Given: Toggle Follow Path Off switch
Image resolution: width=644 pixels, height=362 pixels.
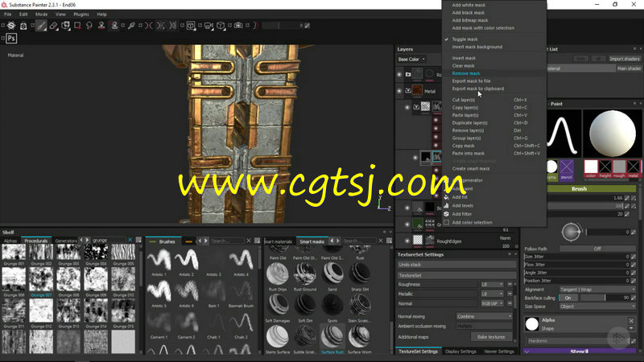Looking at the screenshot, I should pos(597,249).
